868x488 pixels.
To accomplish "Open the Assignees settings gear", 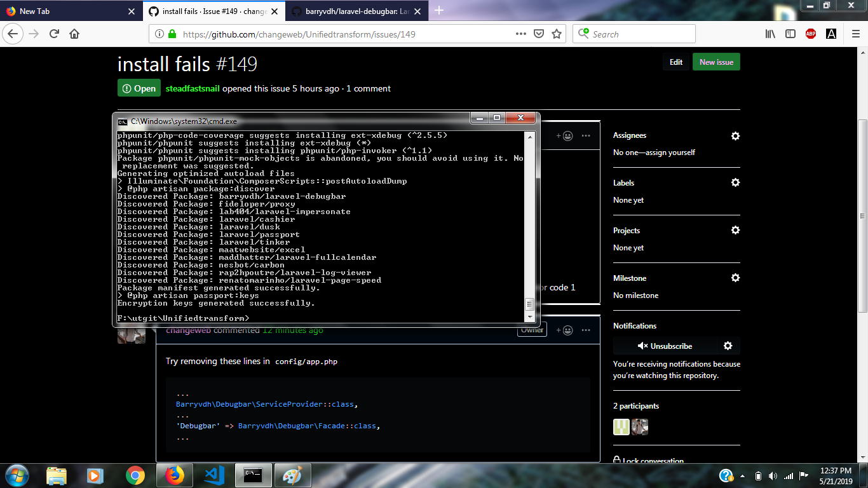I will 735,136.
